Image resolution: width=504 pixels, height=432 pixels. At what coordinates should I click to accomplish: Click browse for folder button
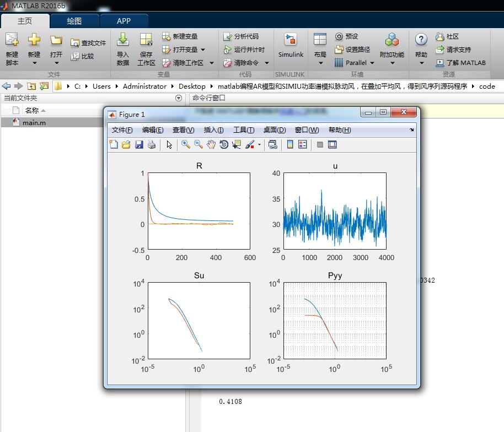(44, 86)
